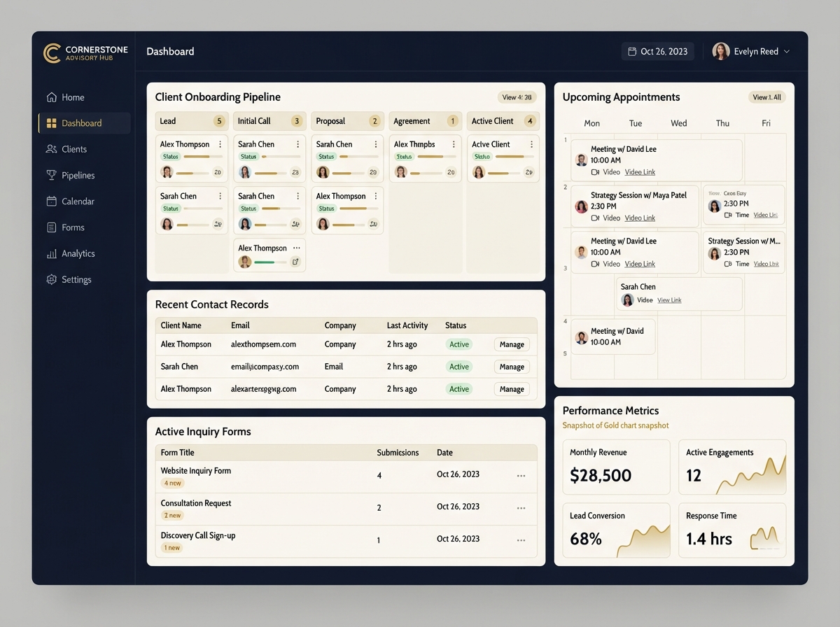Open the Video Link for 10:00 AM David Lee meeting on row 1

tap(640, 172)
